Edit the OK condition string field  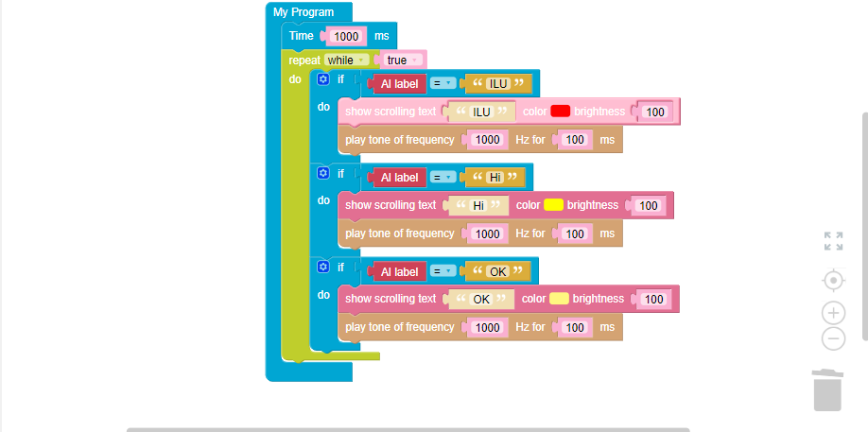coord(497,271)
